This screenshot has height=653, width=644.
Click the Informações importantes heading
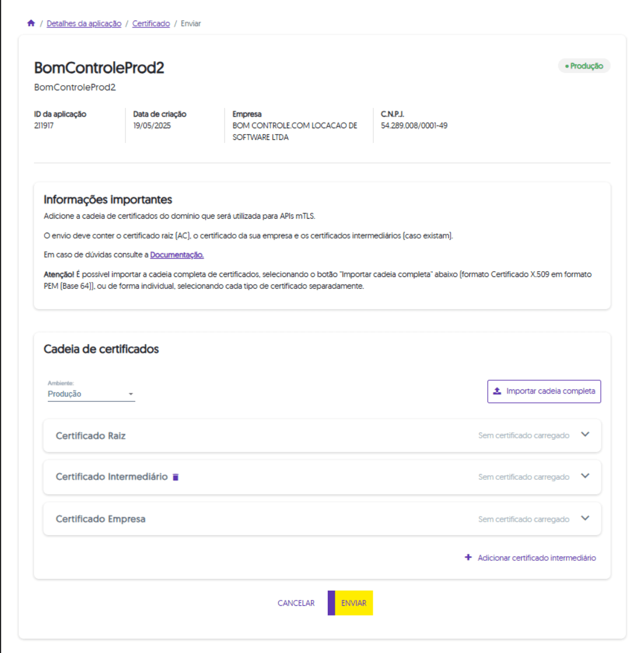pos(108,200)
